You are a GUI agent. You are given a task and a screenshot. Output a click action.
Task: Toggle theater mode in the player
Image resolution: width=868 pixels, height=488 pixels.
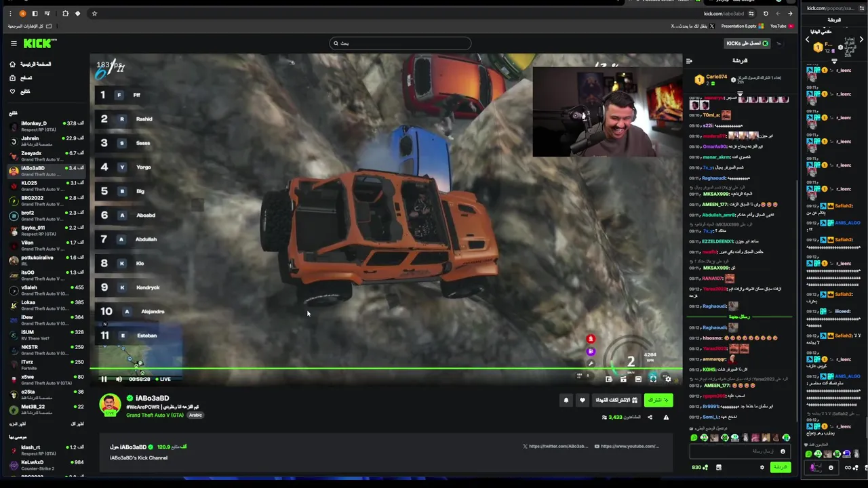coord(638,380)
